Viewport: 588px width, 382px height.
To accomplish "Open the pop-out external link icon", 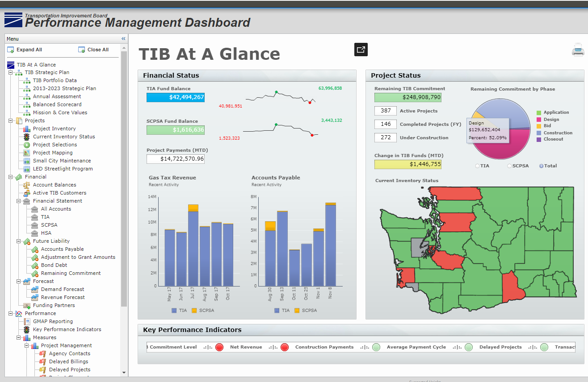I will click(x=361, y=50).
